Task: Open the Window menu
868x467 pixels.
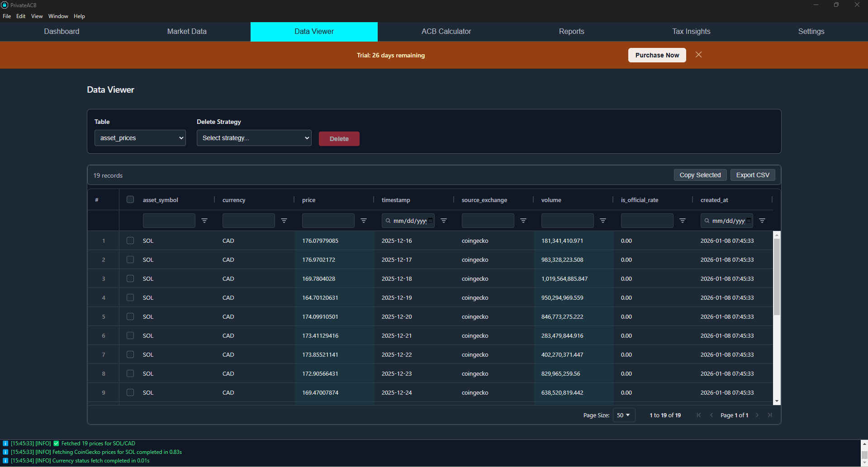Action: pos(58,16)
